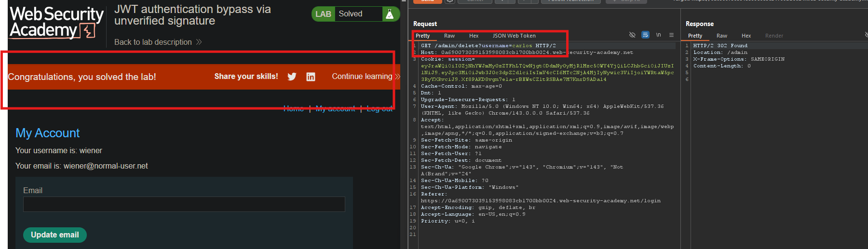Toggle word wrap icon in Request panel
The height and width of the screenshot is (249, 868).
pyautogui.click(x=645, y=35)
